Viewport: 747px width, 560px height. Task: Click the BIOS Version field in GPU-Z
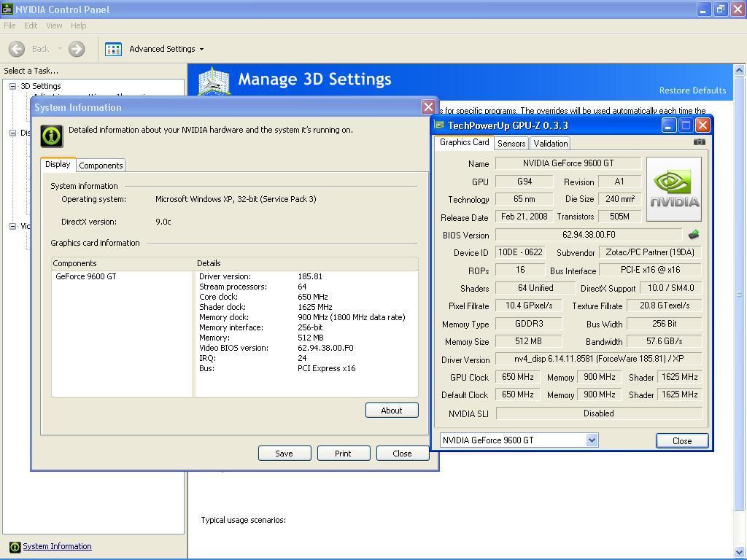click(x=589, y=235)
